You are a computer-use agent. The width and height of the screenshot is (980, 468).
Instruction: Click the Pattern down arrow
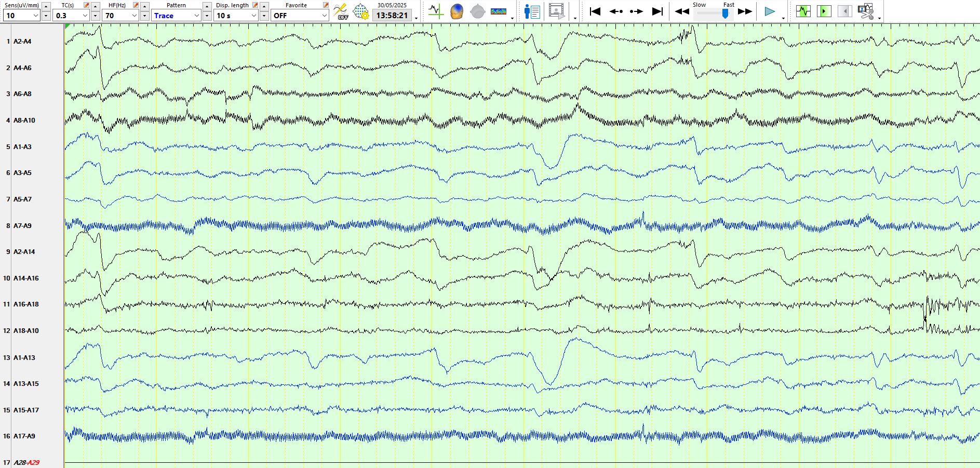pos(207,16)
